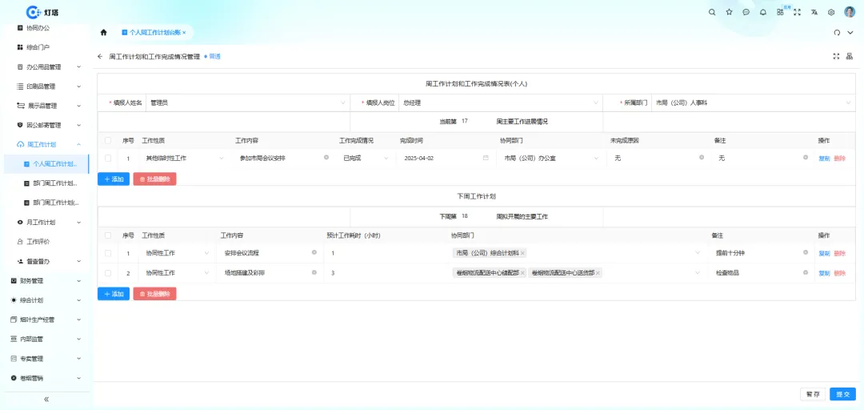864x410 pixels.
Task: Clear the remark field 检查物品
Action: [x=806, y=272]
